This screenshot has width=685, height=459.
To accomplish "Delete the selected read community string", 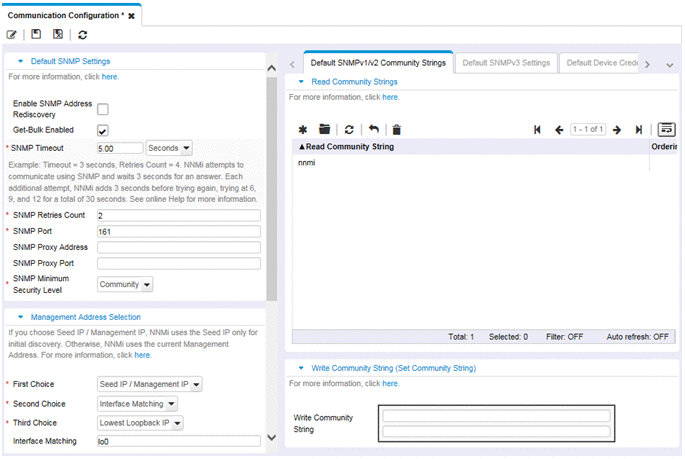I will pos(396,130).
